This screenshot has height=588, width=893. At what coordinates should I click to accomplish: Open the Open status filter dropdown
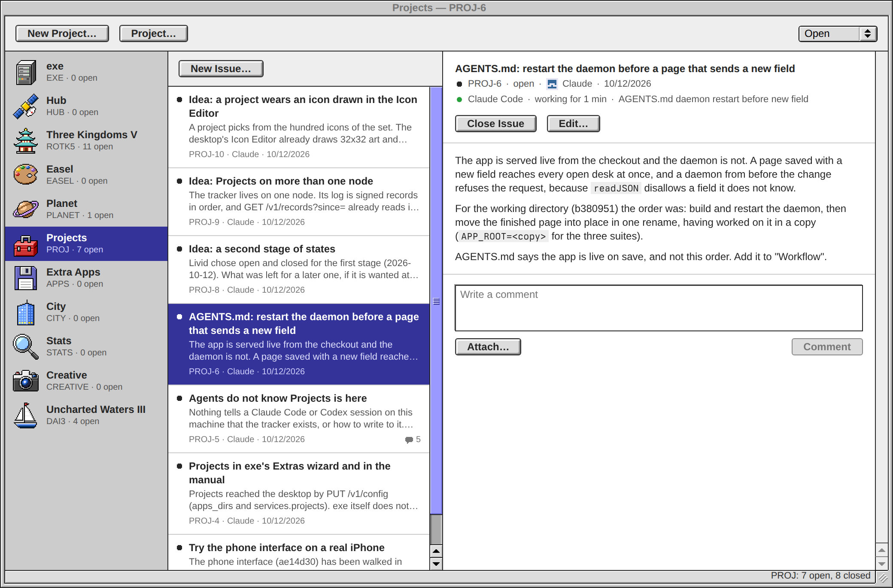pyautogui.click(x=837, y=33)
